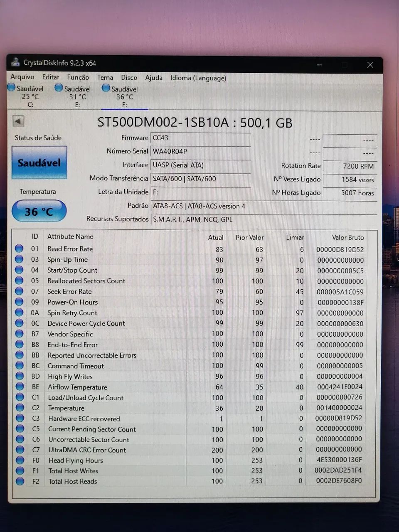Click the status icon for Spin Retry Count
Viewport: 399px width, 532px height.
(x=19, y=312)
